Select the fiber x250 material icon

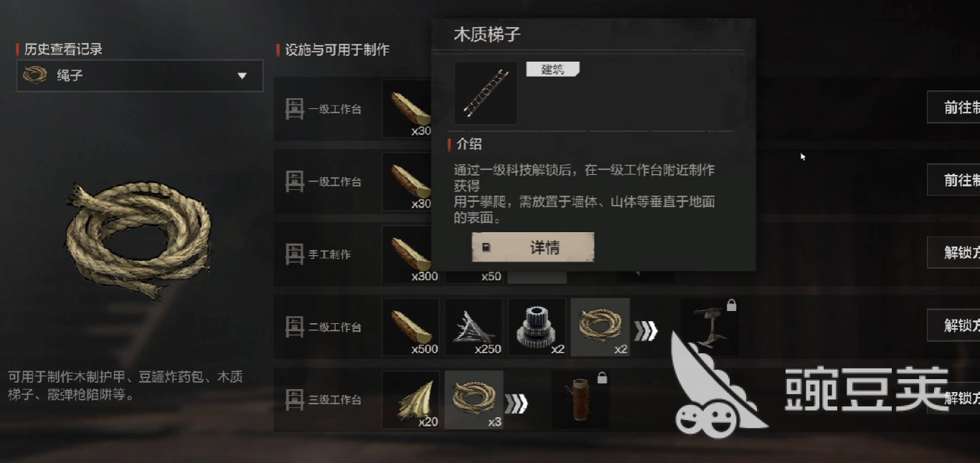point(473,327)
